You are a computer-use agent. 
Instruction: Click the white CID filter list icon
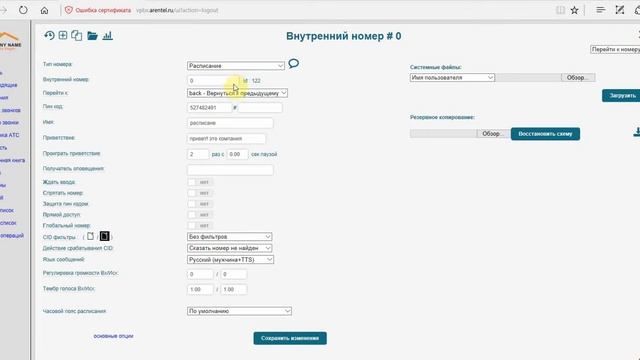point(90,236)
